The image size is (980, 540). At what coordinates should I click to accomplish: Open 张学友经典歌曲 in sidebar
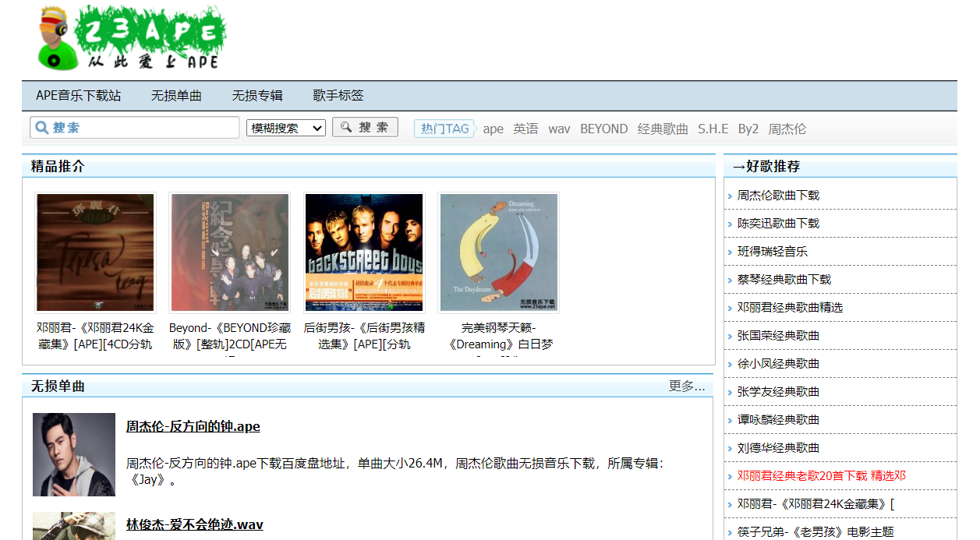pos(779,392)
